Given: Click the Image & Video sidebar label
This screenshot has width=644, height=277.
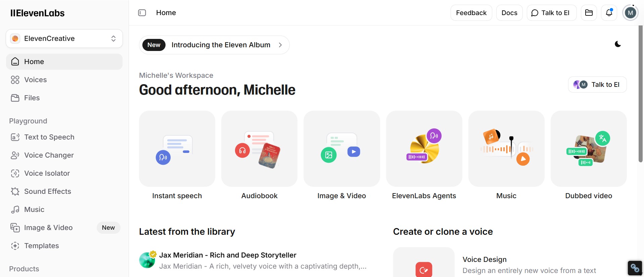Looking at the screenshot, I should click(48, 228).
